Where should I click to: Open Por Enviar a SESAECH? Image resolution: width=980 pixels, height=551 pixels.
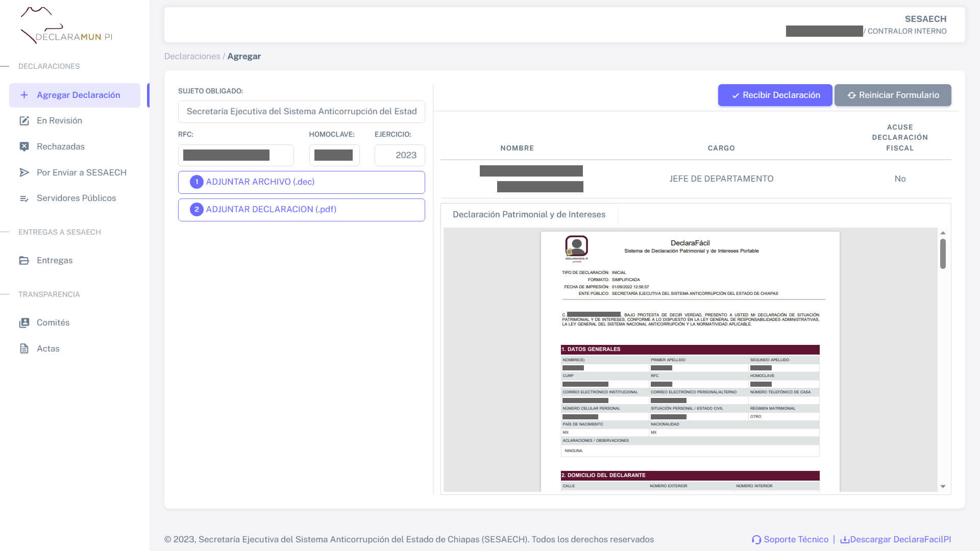pos(75,172)
